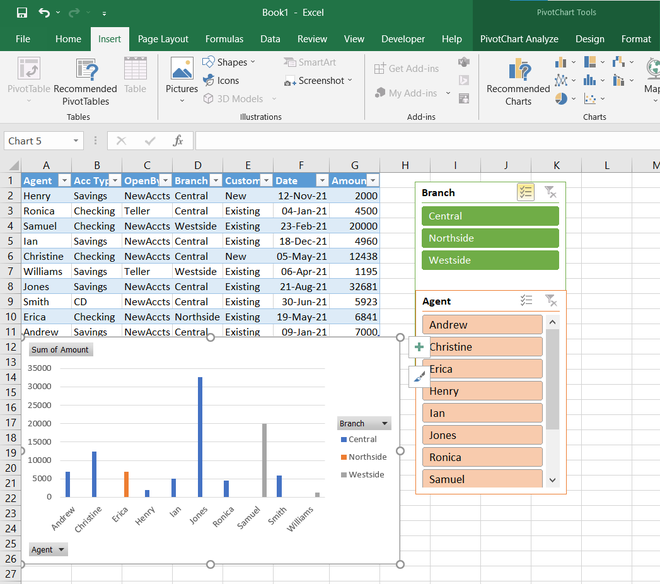Select Henry in the Agent slicer
This screenshot has height=584, width=660.
point(482,391)
